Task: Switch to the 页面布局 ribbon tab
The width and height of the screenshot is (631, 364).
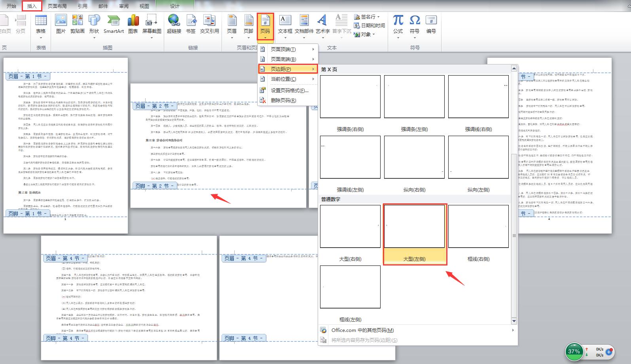Action: click(x=57, y=6)
